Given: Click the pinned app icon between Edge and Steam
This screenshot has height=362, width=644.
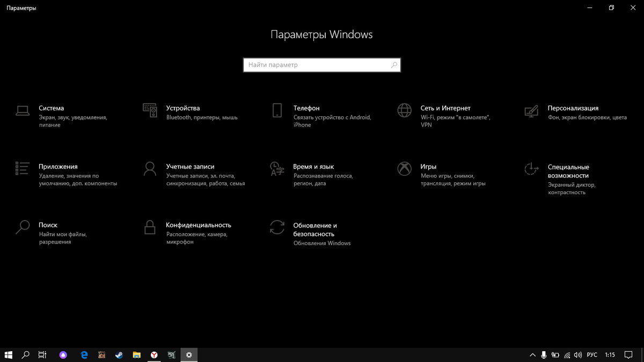Looking at the screenshot, I should 101,354.
